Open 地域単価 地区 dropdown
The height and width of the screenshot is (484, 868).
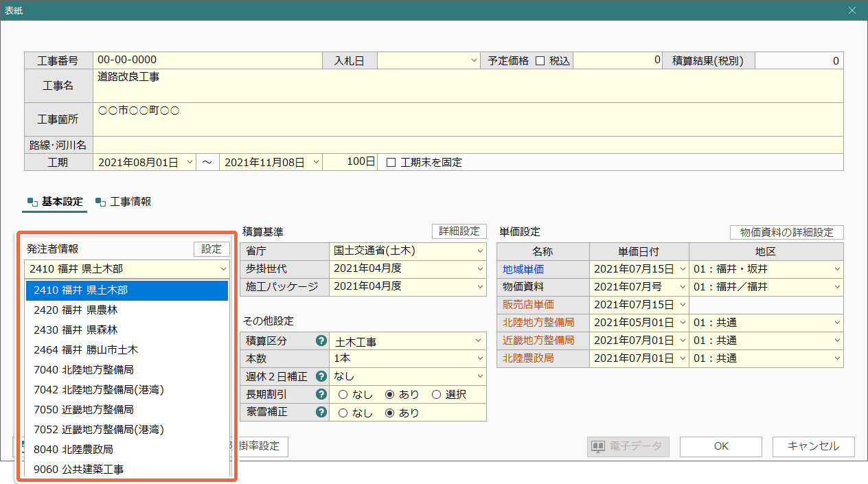[837, 269]
